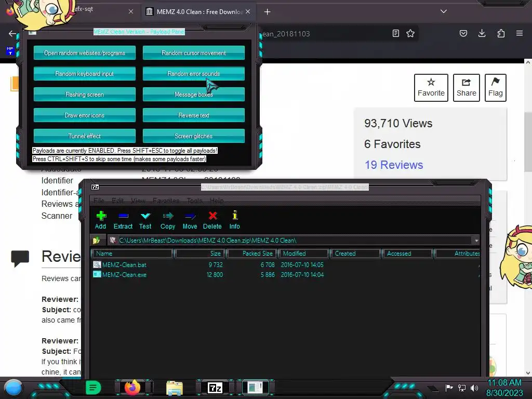The width and height of the screenshot is (532, 399).
Task: Open File Explorer from the taskbar
Action: tap(175, 388)
